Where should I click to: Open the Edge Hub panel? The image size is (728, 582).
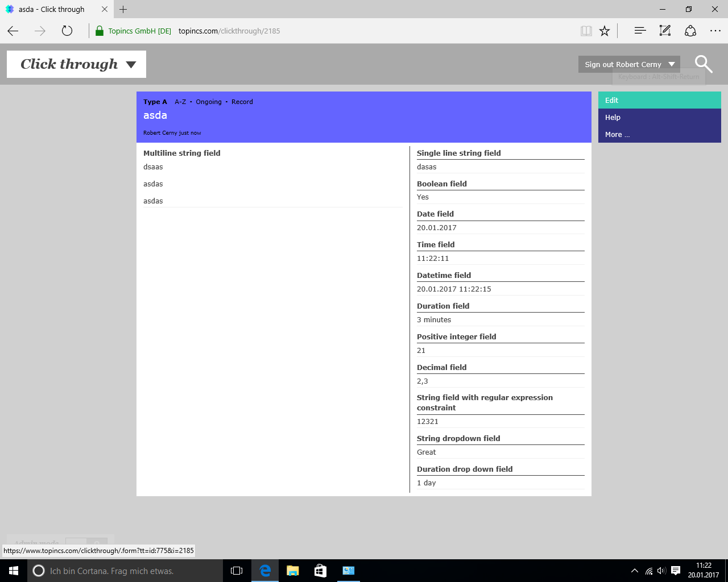point(640,31)
